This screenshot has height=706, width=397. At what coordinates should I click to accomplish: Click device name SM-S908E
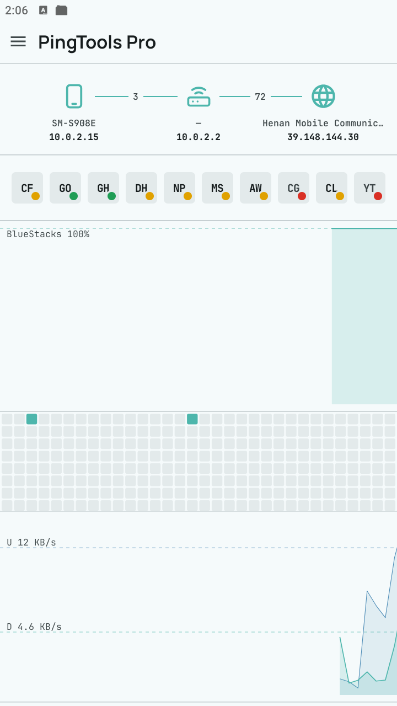74,123
